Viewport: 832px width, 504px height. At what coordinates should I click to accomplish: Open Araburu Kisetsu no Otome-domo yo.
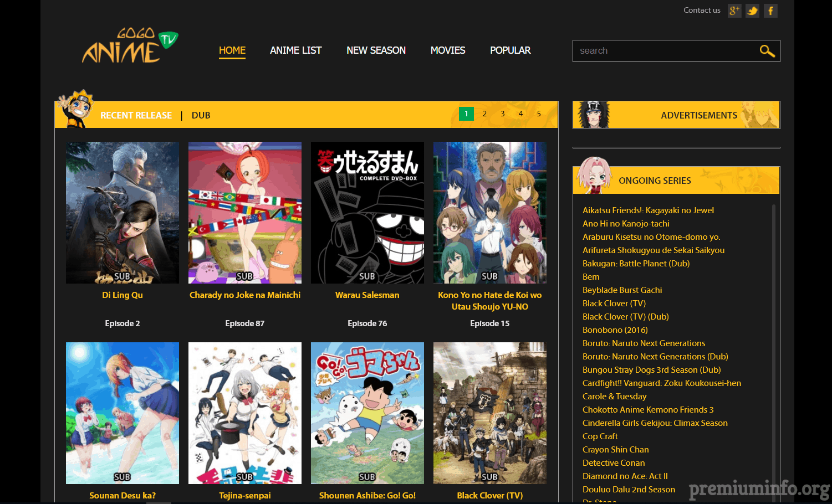[651, 237]
